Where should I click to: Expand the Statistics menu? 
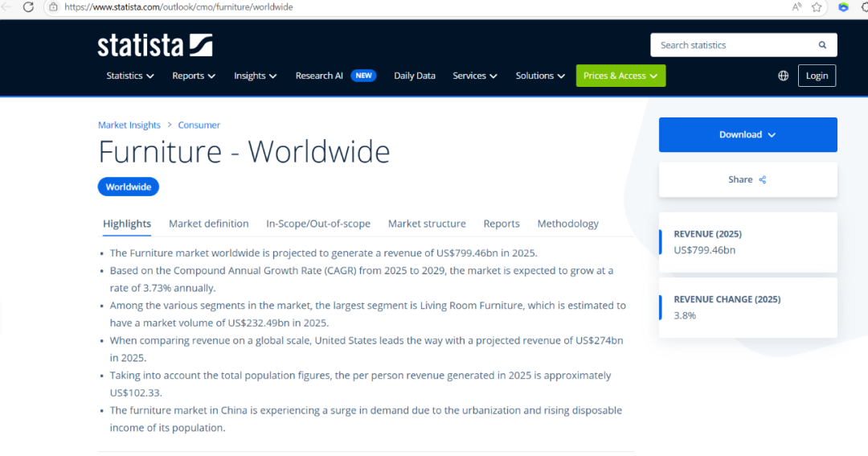point(130,76)
